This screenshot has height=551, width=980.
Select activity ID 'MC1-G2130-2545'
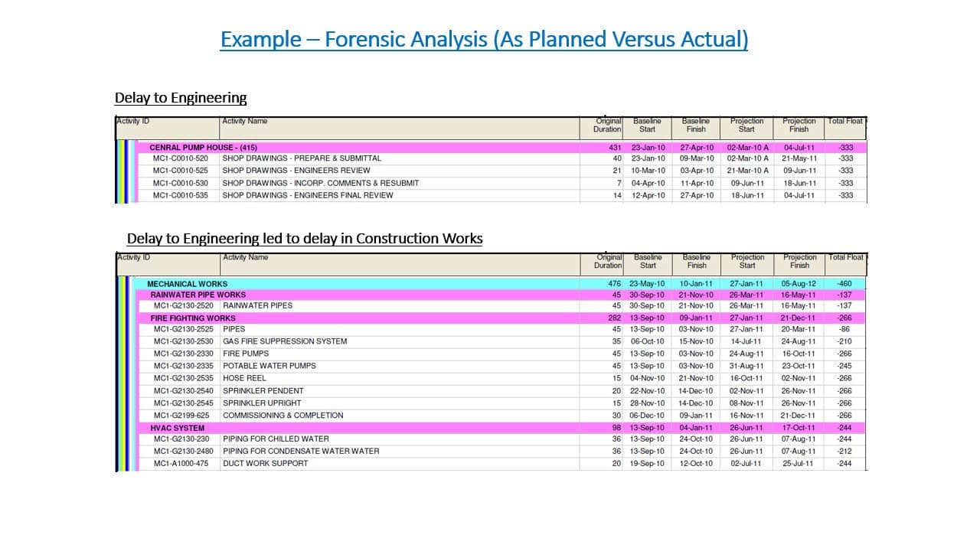point(184,403)
